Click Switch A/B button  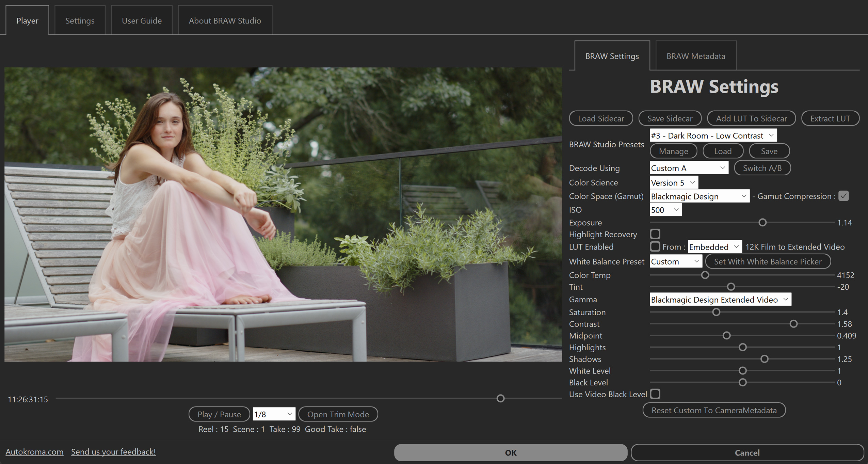pyautogui.click(x=762, y=168)
